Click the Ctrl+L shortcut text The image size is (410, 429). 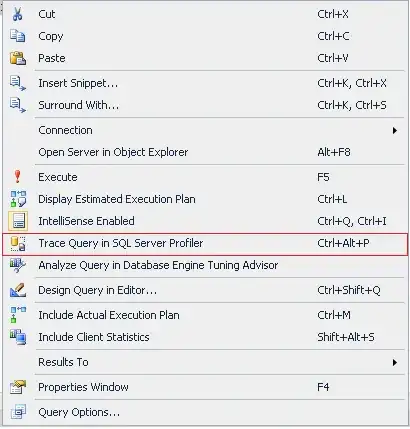pos(332,199)
